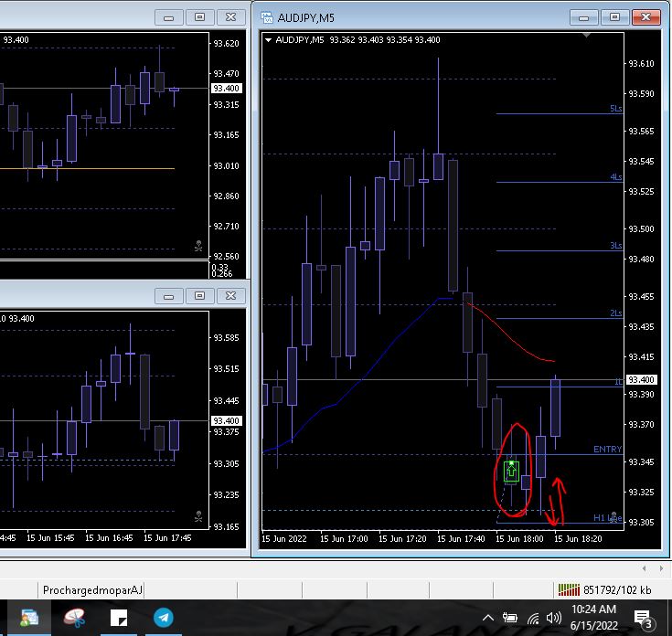The width and height of the screenshot is (672, 636).
Task: Expand the triangle beside AUDJPY,M5 chart label
Action: pyautogui.click(x=268, y=39)
